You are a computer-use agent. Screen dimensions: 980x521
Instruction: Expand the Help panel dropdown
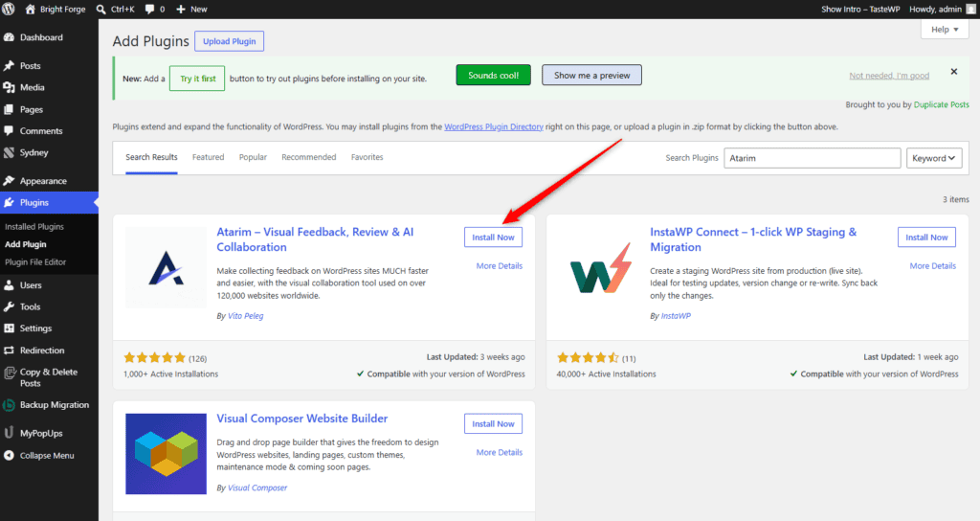945,30
